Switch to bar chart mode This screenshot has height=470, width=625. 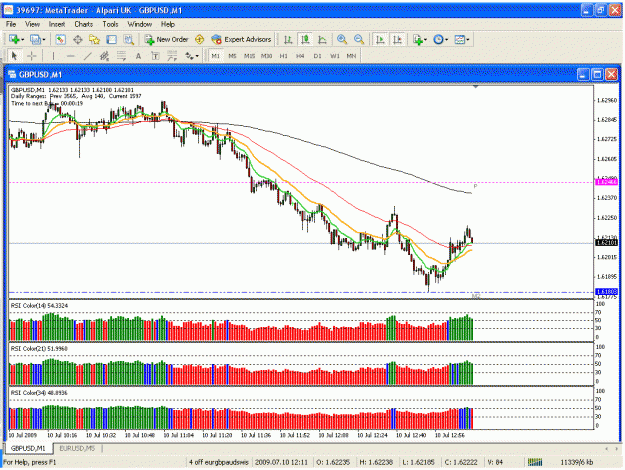click(288, 39)
